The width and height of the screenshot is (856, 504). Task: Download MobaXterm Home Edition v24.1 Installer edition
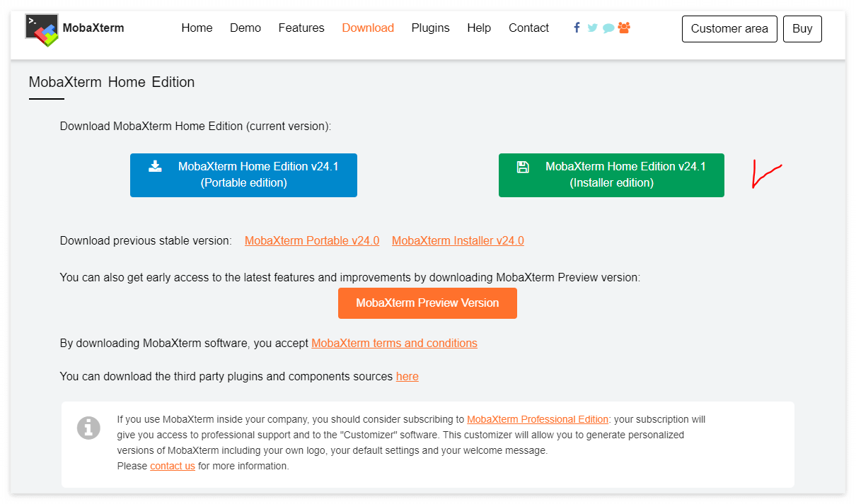click(611, 175)
